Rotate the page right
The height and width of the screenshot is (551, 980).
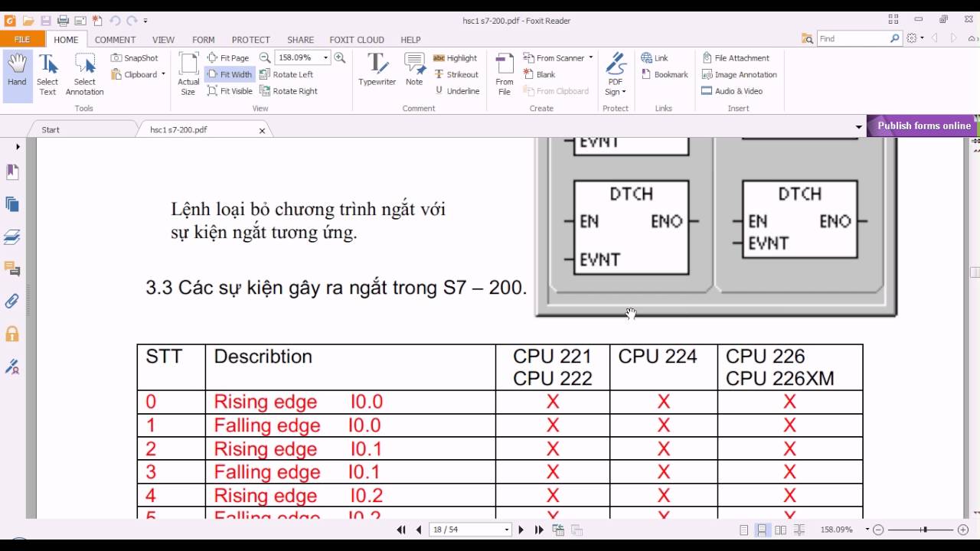[288, 91]
